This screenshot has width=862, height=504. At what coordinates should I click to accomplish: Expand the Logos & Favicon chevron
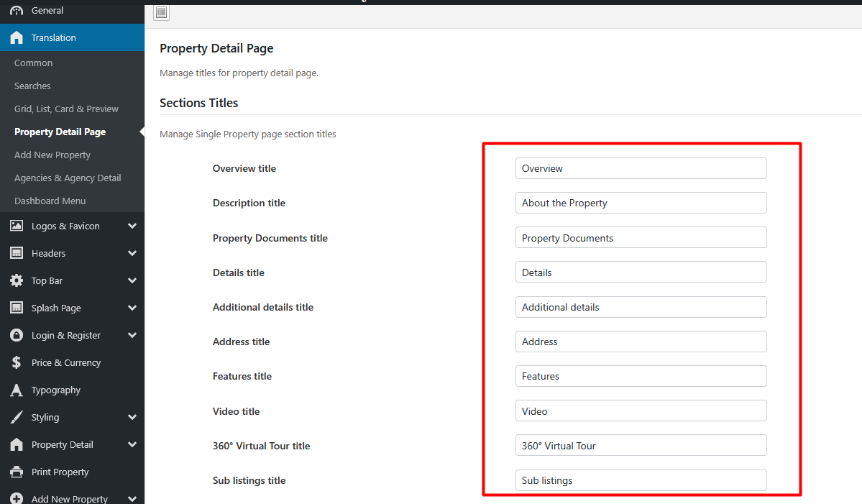pyautogui.click(x=132, y=226)
